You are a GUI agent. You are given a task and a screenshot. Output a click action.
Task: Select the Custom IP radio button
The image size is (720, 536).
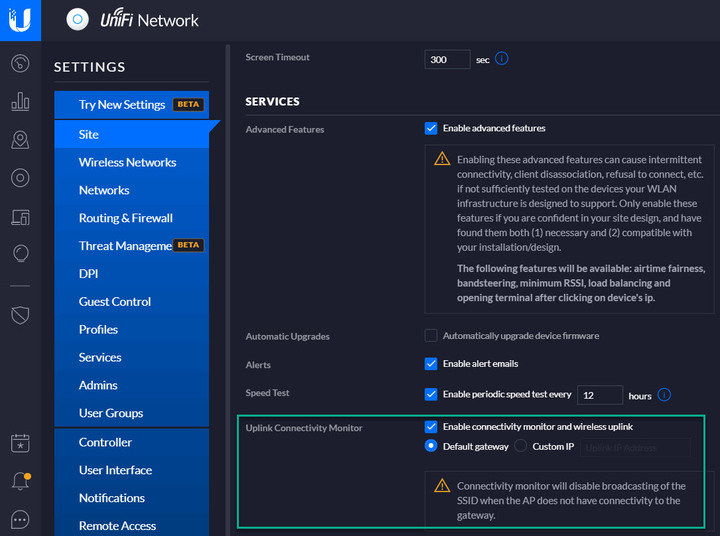coord(521,446)
